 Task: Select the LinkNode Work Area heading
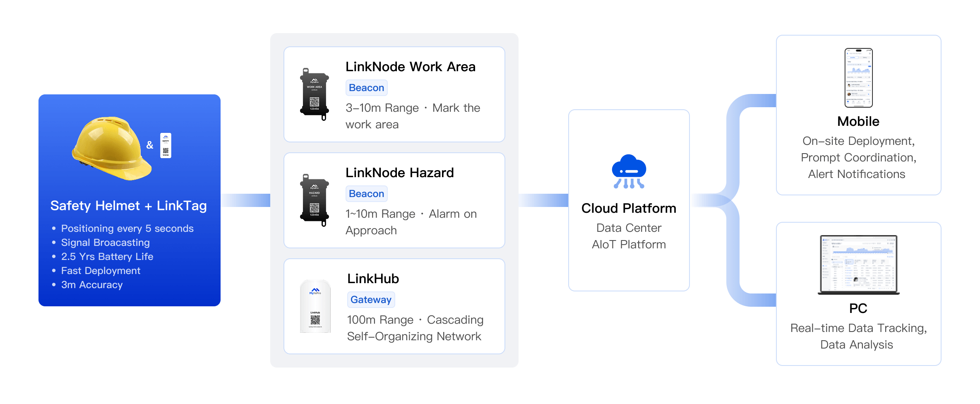pos(410,67)
